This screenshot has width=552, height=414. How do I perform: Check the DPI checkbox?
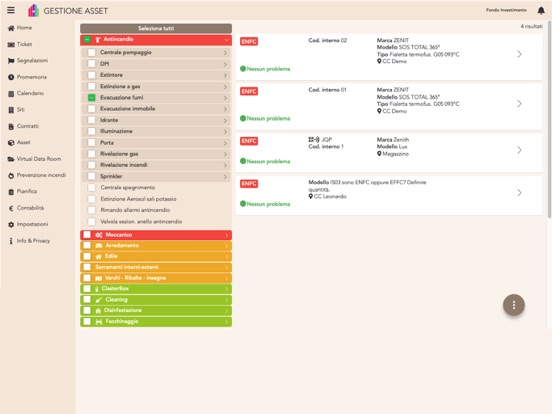click(x=92, y=64)
